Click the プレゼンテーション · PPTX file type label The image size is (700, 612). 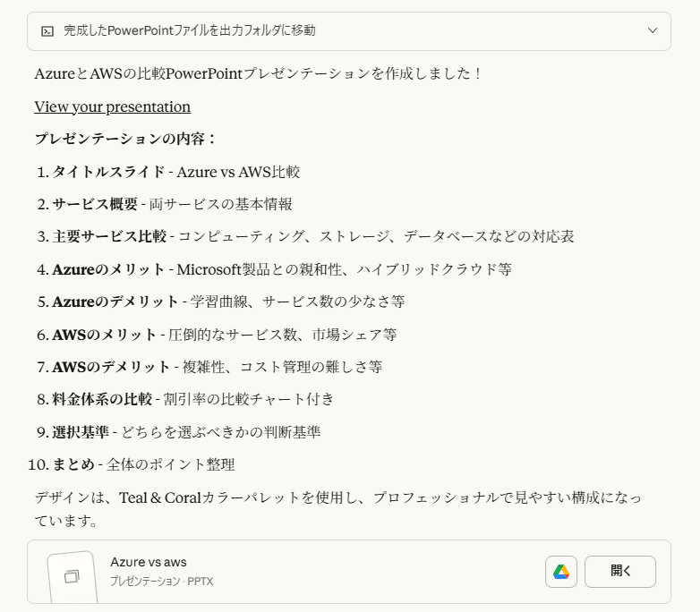coord(162,582)
